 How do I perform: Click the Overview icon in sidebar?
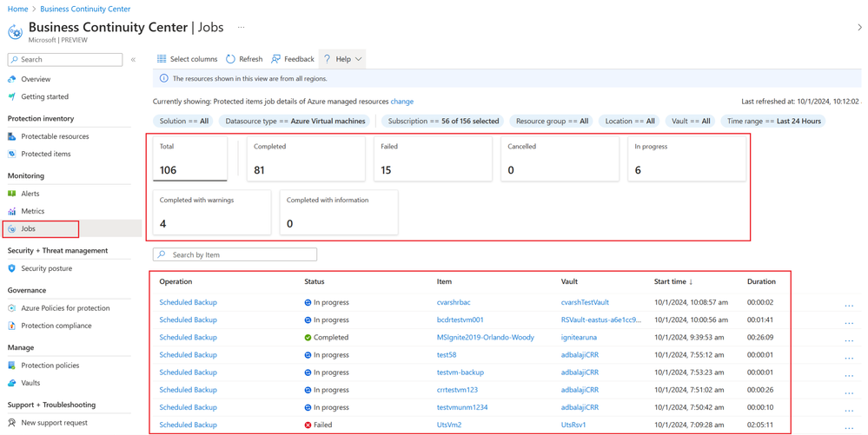pyautogui.click(x=12, y=79)
